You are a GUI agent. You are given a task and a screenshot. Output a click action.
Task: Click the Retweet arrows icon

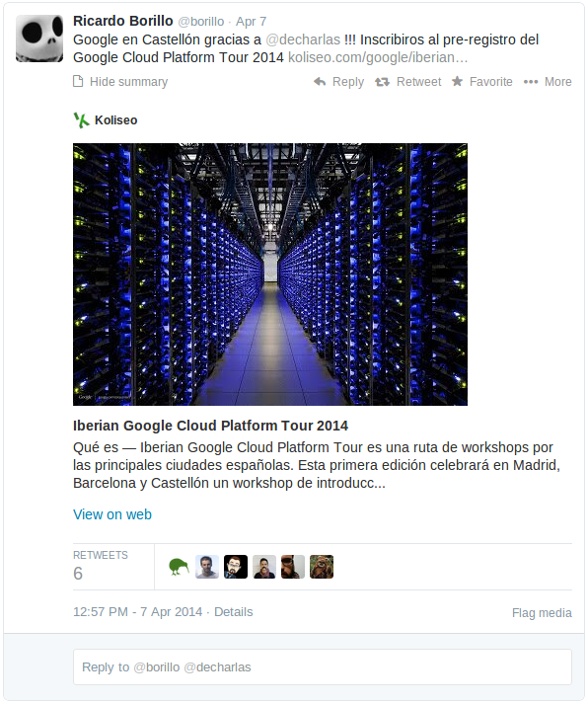(x=382, y=82)
